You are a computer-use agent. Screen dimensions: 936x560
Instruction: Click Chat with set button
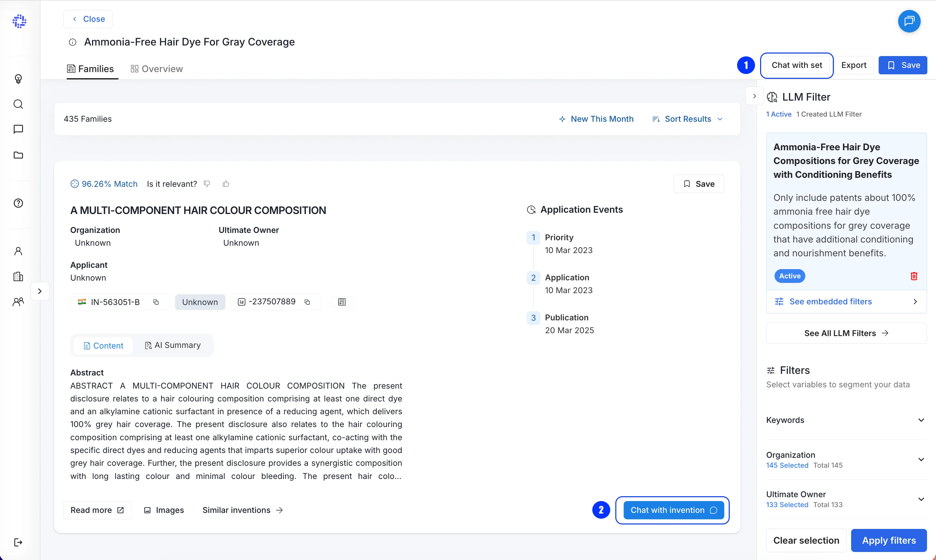click(796, 65)
